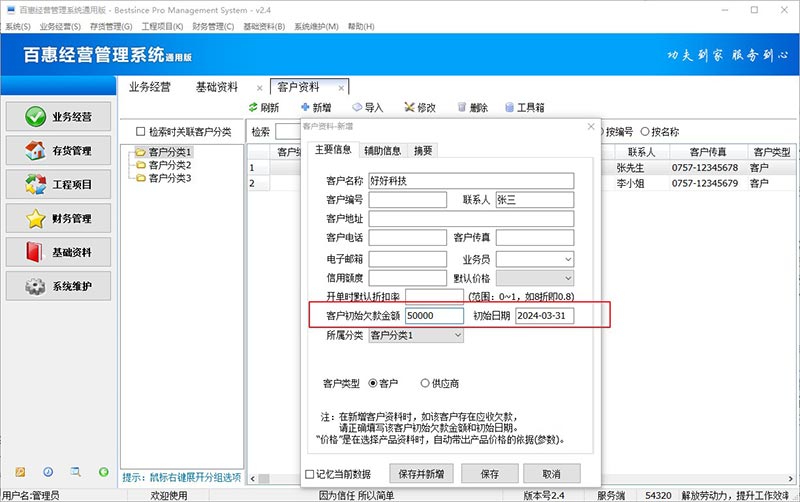The width and height of the screenshot is (800, 502).
Task: Click the 客户电话 input field
Action: tap(408, 237)
